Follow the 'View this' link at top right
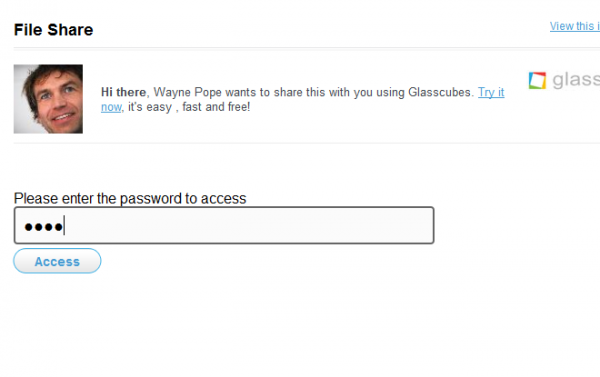The width and height of the screenshot is (600, 377). point(575,26)
